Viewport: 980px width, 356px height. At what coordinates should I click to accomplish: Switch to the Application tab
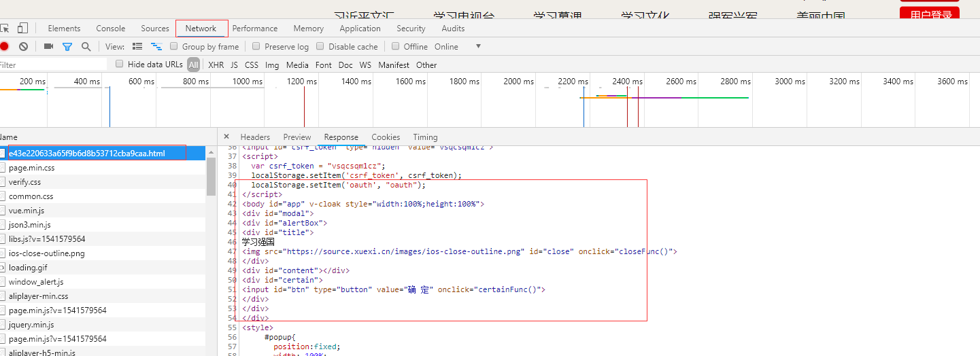[360, 29]
